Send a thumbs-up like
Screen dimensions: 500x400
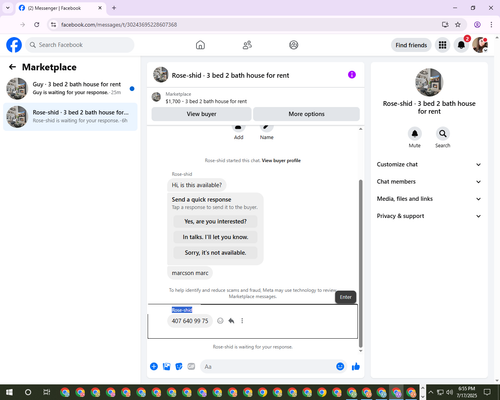coord(356,366)
